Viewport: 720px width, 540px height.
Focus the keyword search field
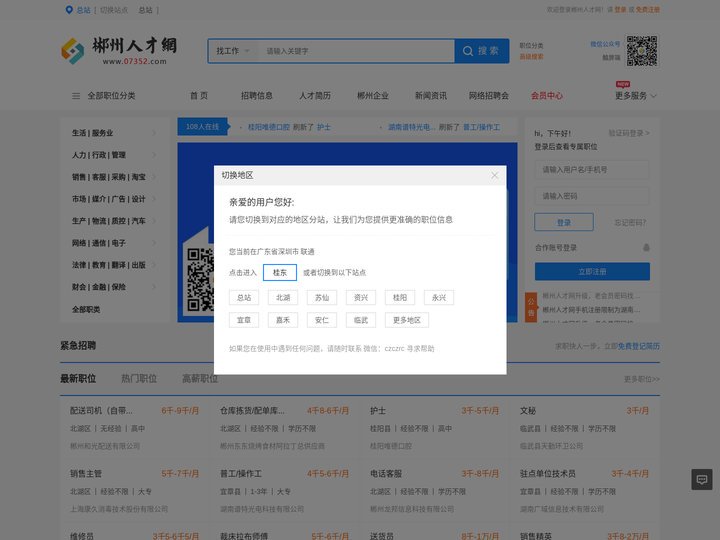tap(356, 51)
